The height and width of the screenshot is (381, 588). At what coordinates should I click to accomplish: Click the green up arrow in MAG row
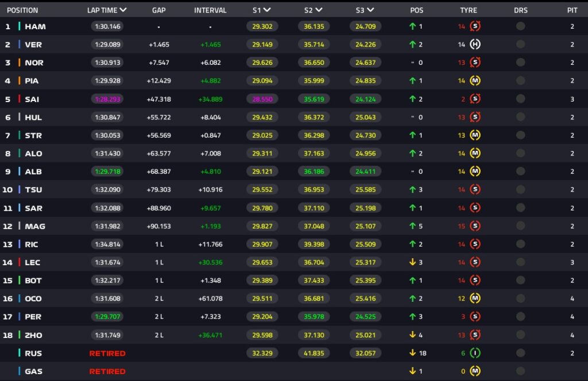[412, 226]
